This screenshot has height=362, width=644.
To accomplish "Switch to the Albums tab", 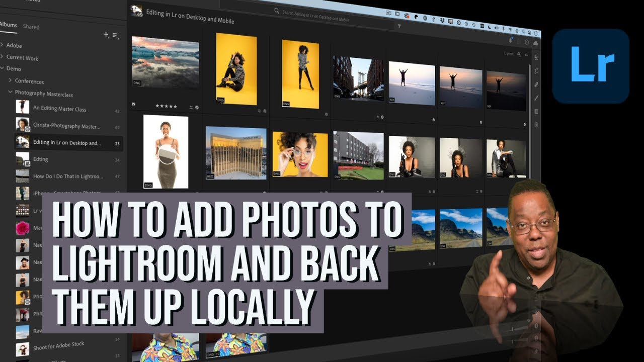I will [8, 25].
